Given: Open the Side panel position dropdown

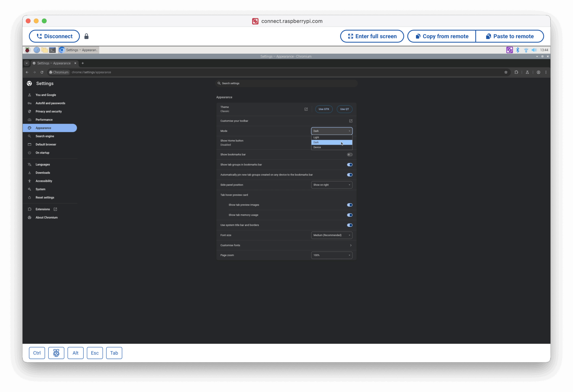Looking at the screenshot, I should [332, 185].
